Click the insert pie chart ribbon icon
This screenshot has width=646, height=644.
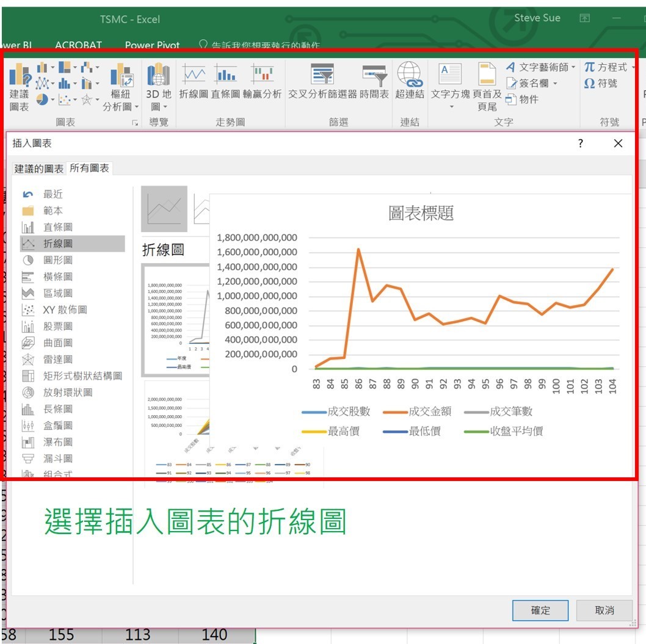[x=42, y=99]
